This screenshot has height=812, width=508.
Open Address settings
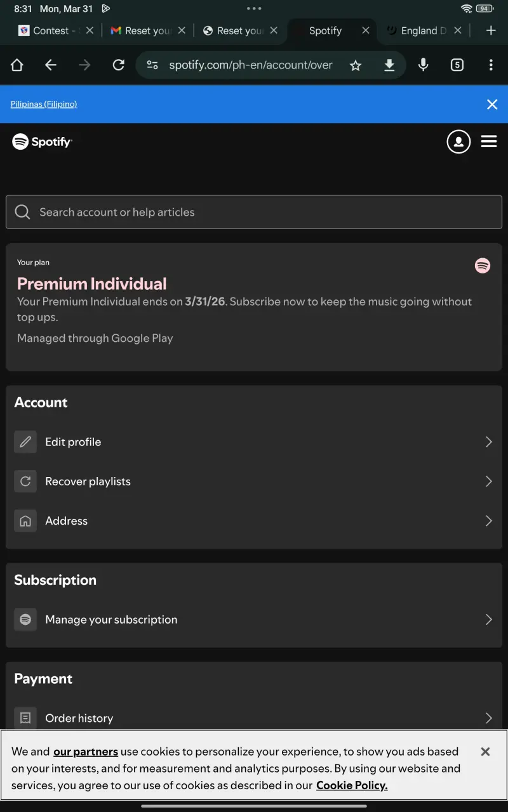click(254, 521)
